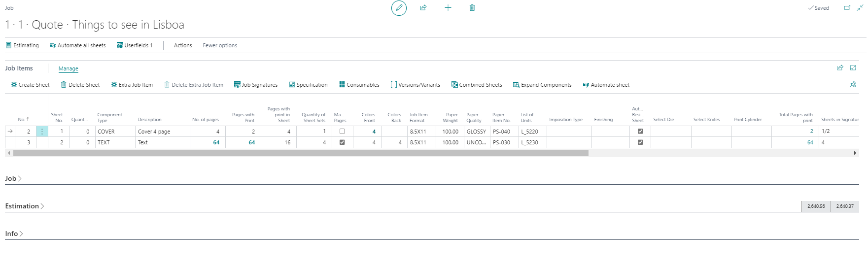
Task: Toggle Ma... Pages checkbox in TEXT row
Action: pos(342,142)
